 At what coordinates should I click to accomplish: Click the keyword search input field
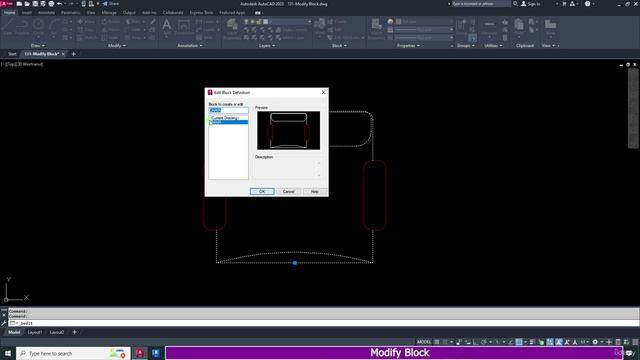coord(481,4)
